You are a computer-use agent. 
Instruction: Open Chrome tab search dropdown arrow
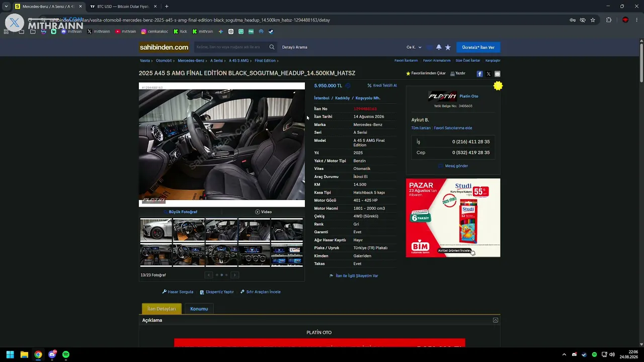tap(6, 7)
